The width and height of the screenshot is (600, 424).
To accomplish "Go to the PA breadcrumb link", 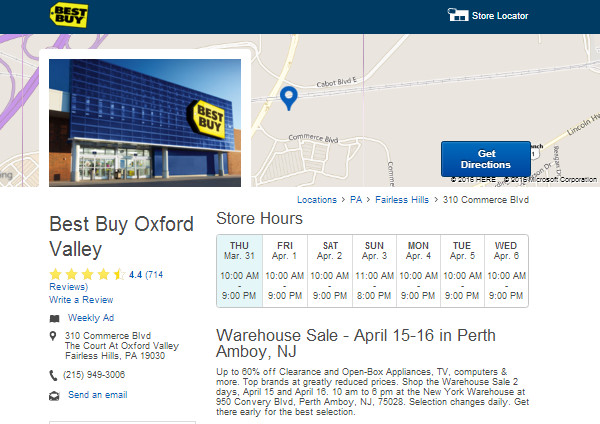I will pyautogui.click(x=356, y=200).
